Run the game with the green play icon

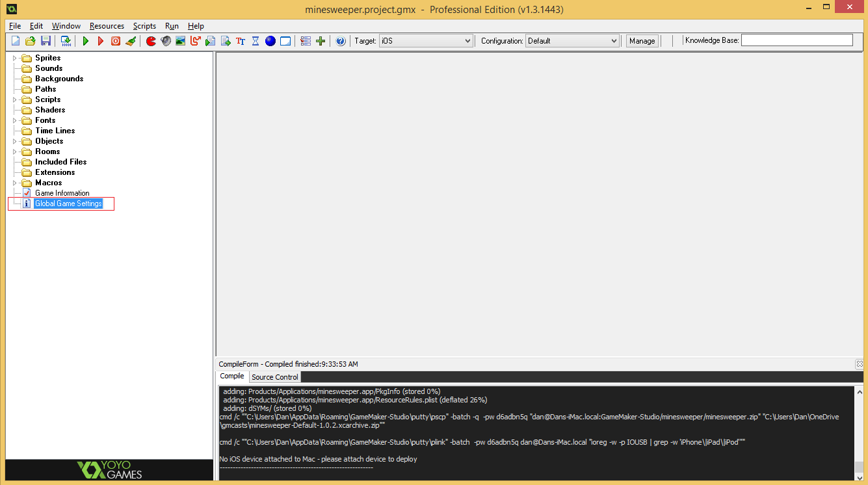coord(85,41)
